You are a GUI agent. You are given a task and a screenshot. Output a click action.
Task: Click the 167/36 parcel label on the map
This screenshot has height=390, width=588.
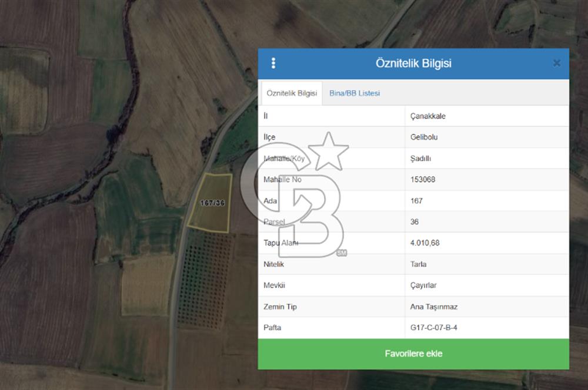click(x=212, y=203)
